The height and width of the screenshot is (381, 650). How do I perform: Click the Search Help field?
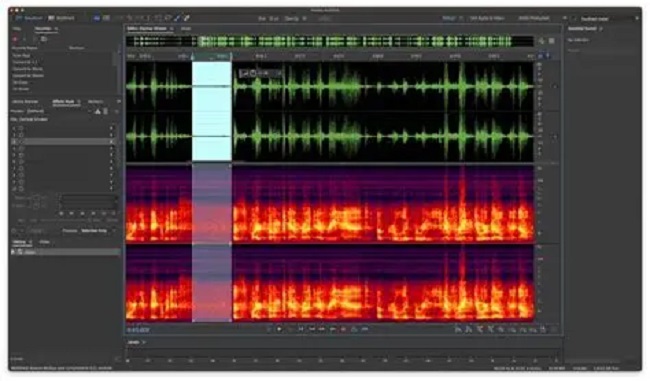606,19
